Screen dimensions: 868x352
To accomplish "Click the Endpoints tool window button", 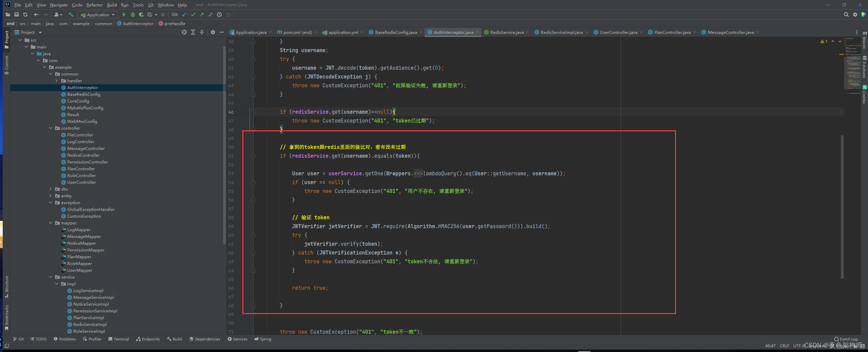I will tap(148, 339).
